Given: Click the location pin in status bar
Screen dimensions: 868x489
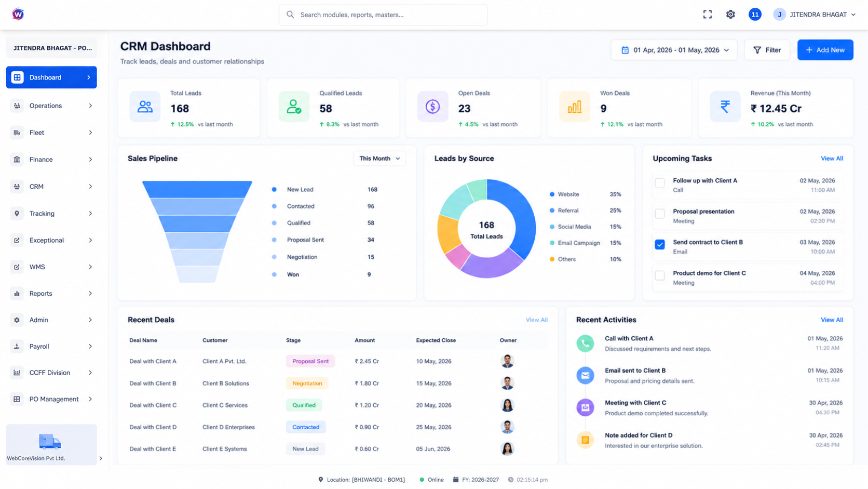Looking at the screenshot, I should pos(321,480).
